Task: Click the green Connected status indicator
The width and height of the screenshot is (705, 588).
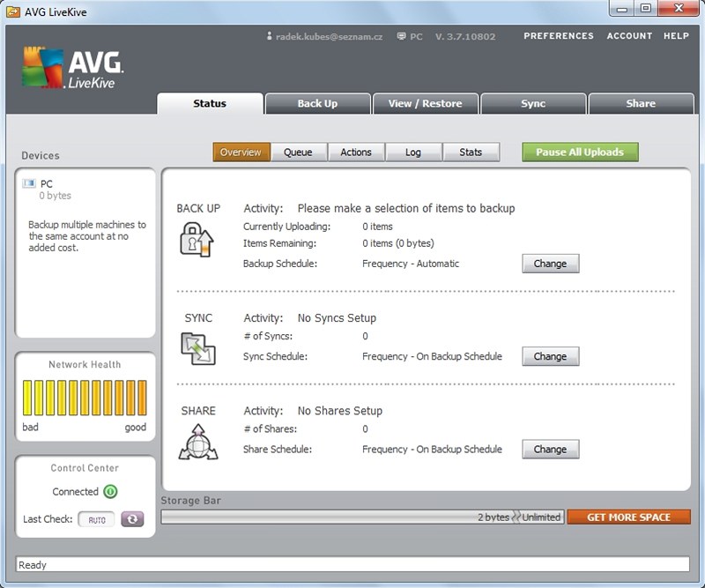Action: pyautogui.click(x=111, y=491)
